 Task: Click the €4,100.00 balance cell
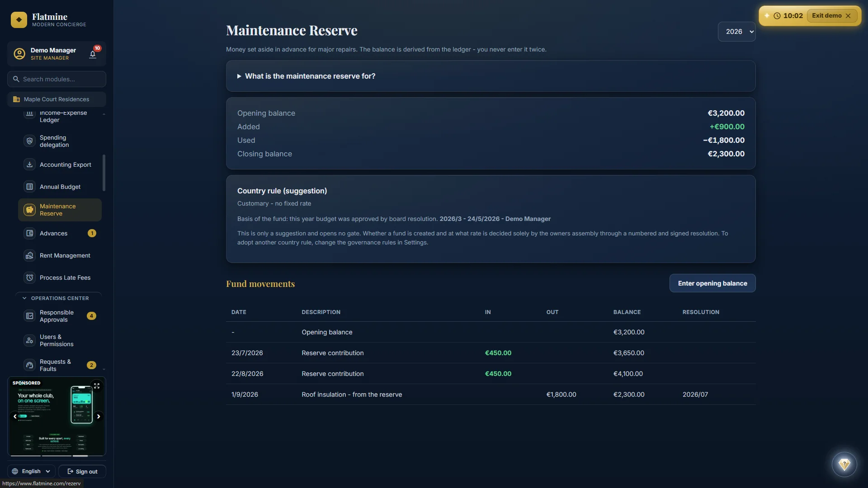pos(628,374)
